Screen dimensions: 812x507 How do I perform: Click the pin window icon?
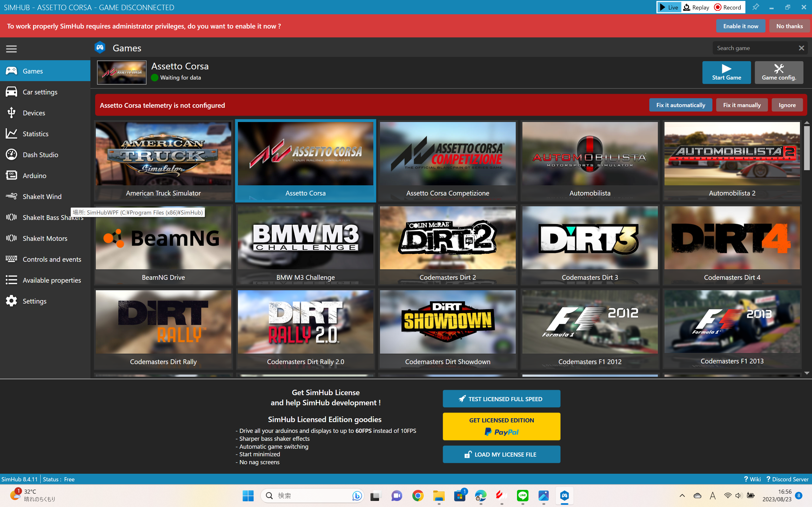tap(755, 7)
